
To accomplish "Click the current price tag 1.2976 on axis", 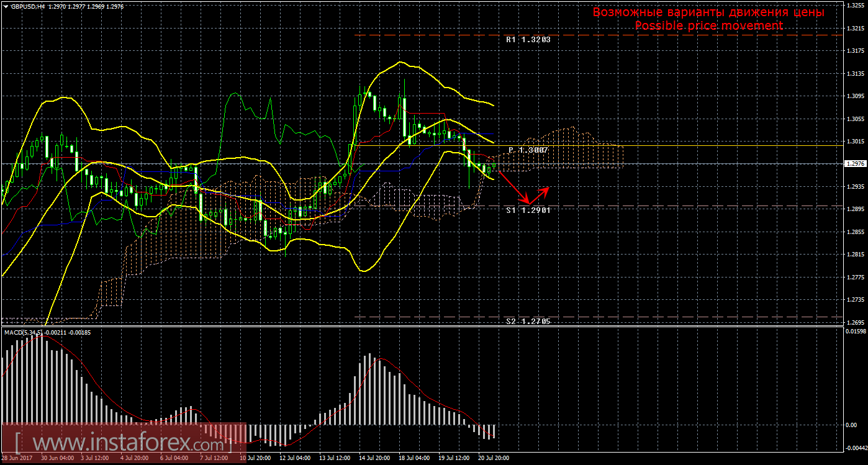I will 854,164.
